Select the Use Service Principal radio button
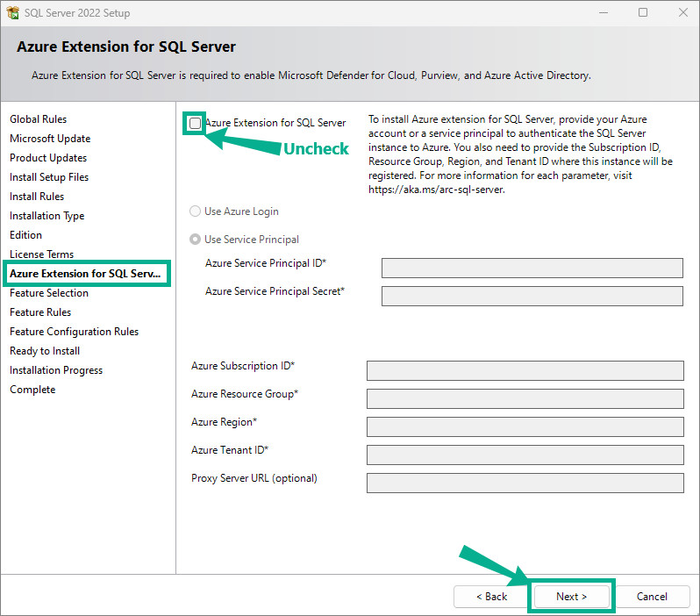The width and height of the screenshot is (700, 616). (x=195, y=240)
